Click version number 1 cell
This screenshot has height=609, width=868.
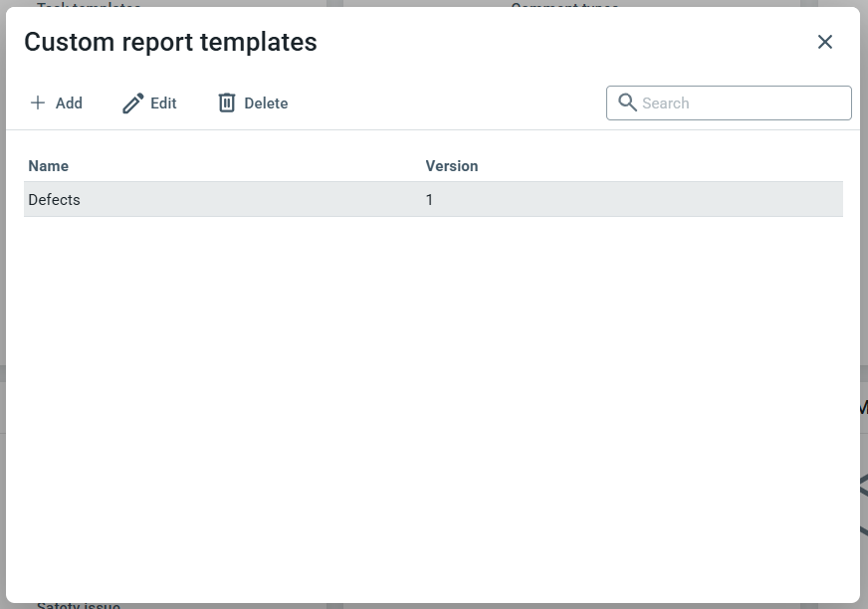click(430, 200)
